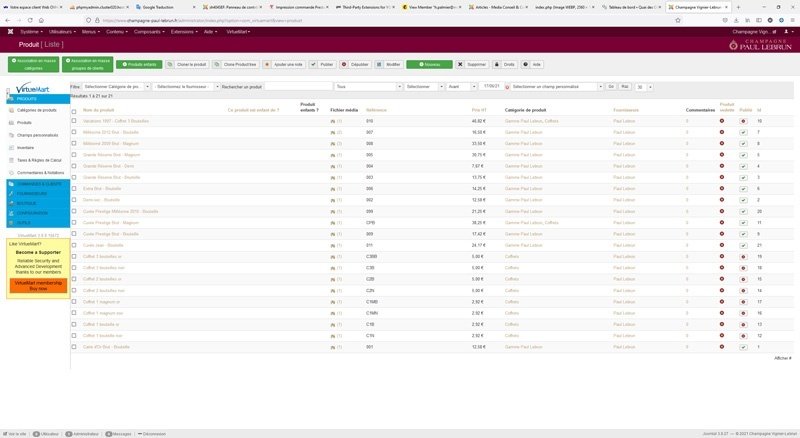Click the Go filter button

pos(611,87)
